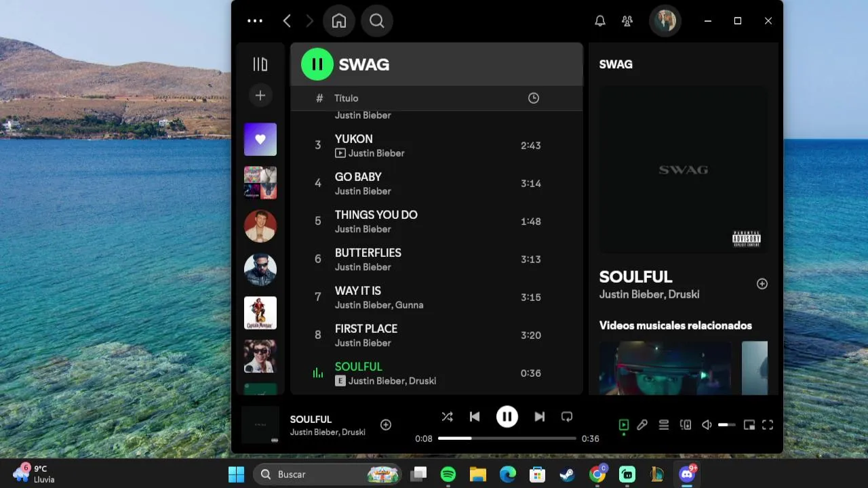Open the Search button in the top bar
The width and height of the screenshot is (868, 488).
[x=377, y=21]
